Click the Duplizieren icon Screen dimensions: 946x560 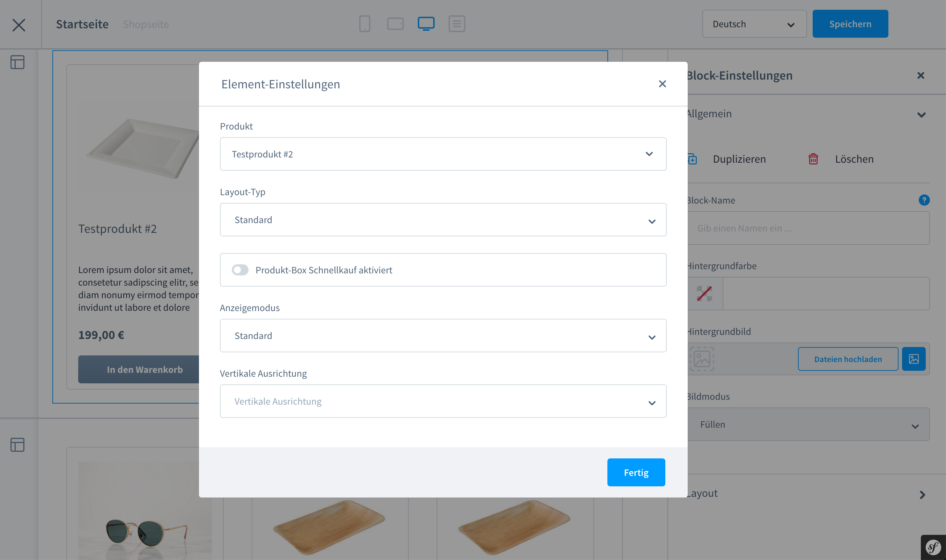(692, 159)
